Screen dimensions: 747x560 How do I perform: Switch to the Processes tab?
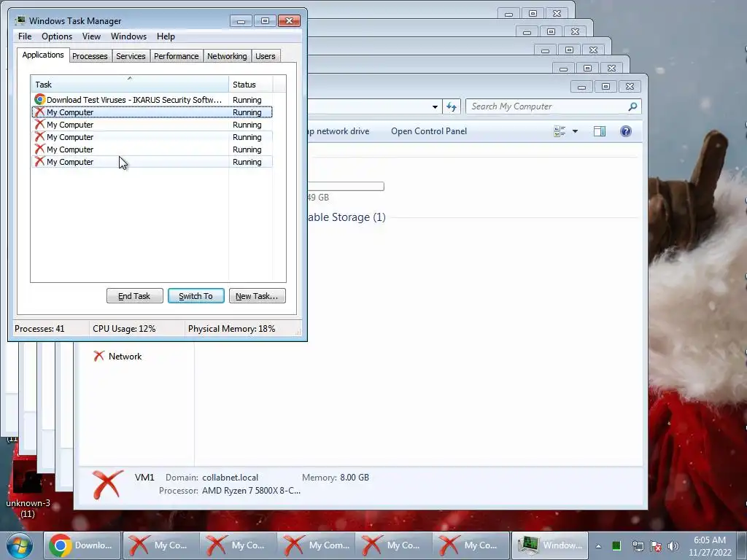tap(90, 56)
